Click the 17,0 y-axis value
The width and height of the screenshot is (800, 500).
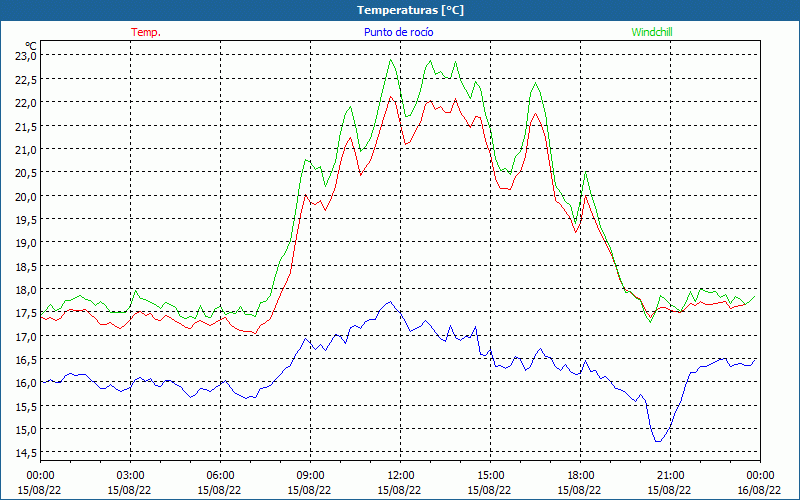pos(26,336)
